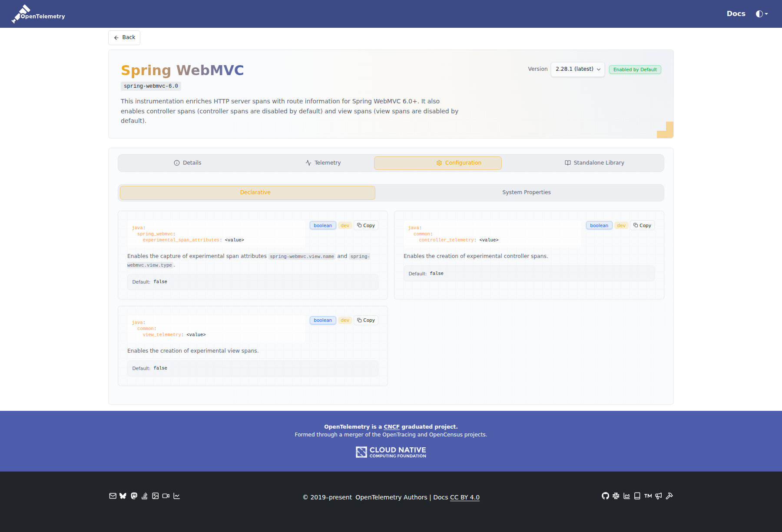This screenshot has width=782, height=532.
Task: Click the spring-webmvc.view.name inline code
Action: pyautogui.click(x=302, y=257)
